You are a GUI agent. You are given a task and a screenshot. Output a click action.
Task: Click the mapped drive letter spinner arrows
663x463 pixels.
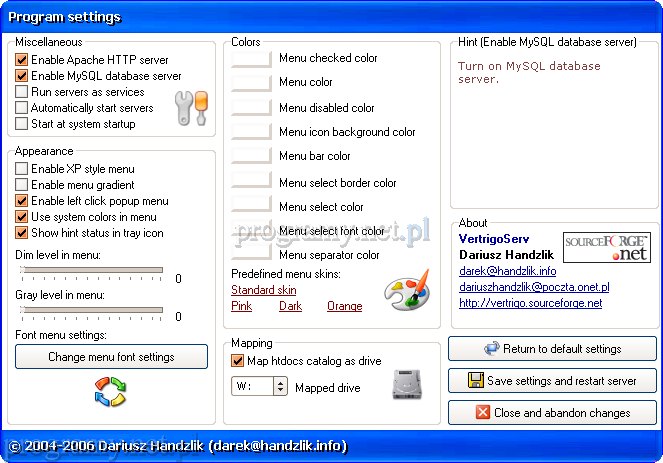[x=280, y=385]
